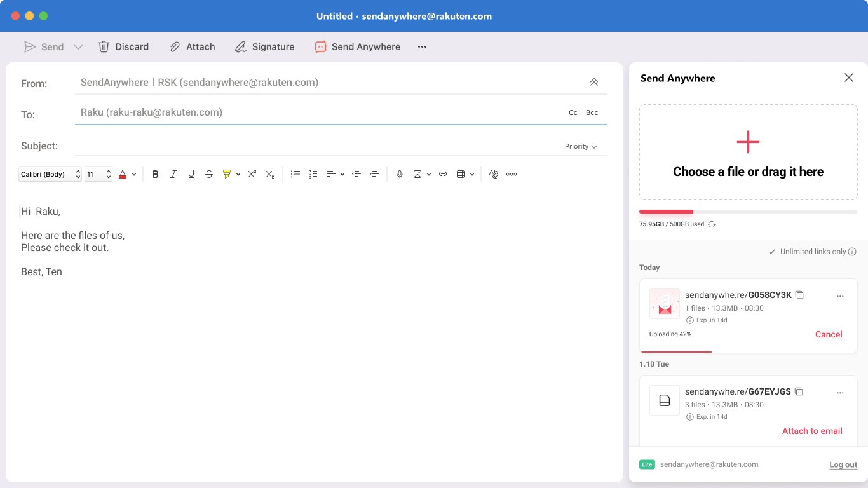Attach G67EYJGS link to email
The image size is (868, 488).
click(812, 431)
